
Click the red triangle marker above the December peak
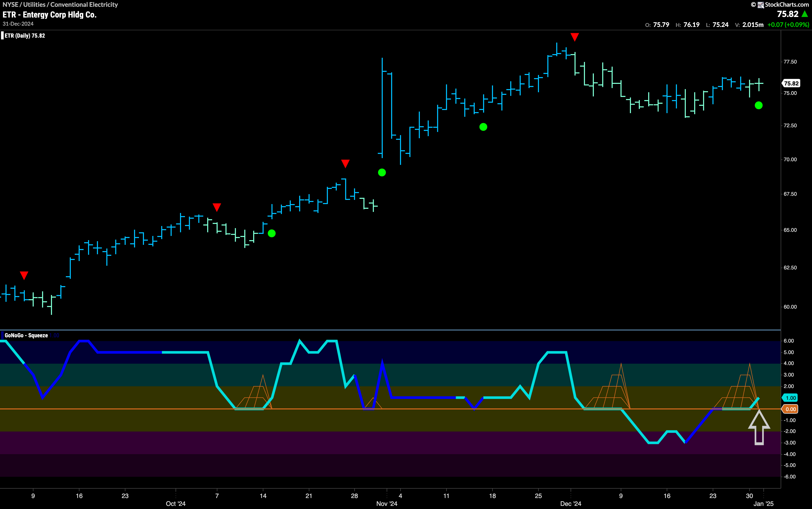pyautogui.click(x=575, y=37)
